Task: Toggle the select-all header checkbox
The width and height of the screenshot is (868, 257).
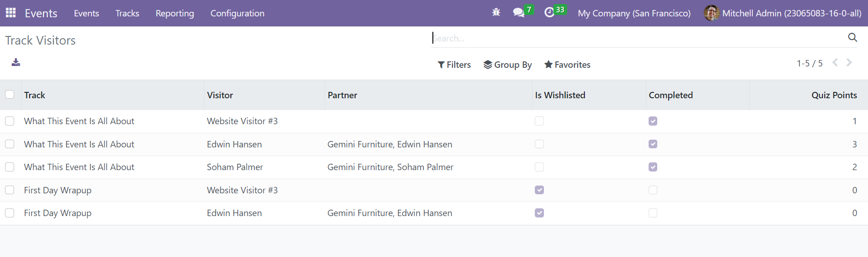Action: coord(10,95)
